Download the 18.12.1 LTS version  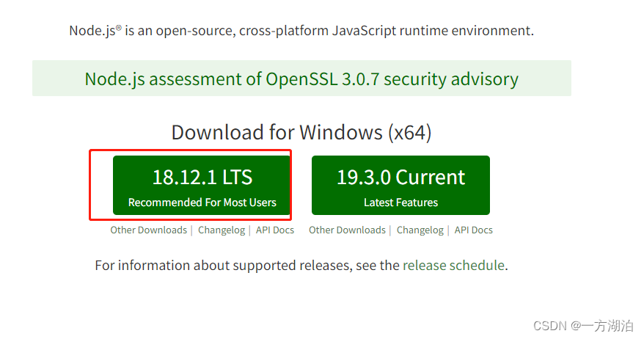coord(202,185)
